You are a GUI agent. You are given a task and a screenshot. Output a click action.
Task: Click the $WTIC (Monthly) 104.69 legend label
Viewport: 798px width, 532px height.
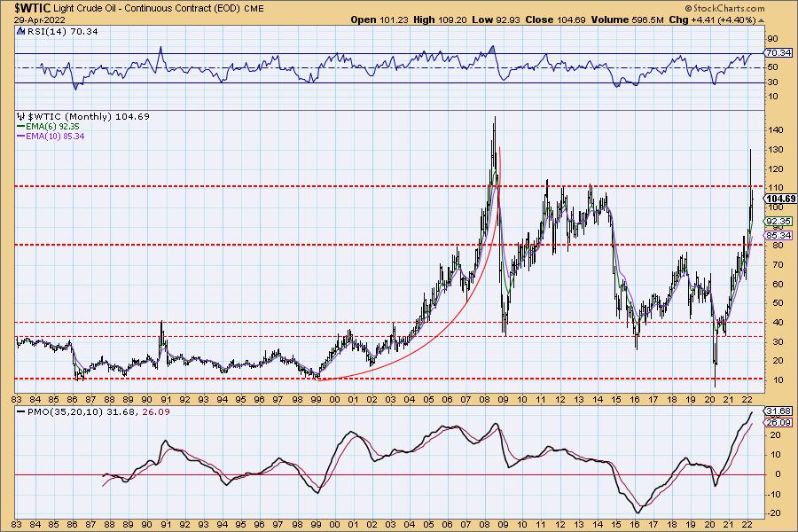[x=89, y=116]
